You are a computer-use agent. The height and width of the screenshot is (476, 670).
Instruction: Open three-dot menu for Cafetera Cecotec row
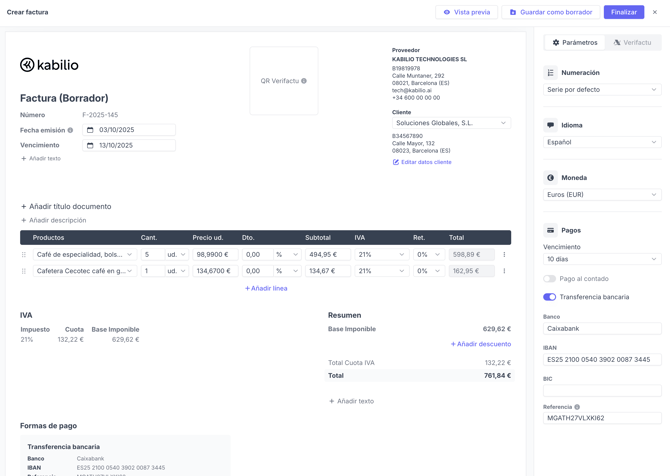[504, 271]
